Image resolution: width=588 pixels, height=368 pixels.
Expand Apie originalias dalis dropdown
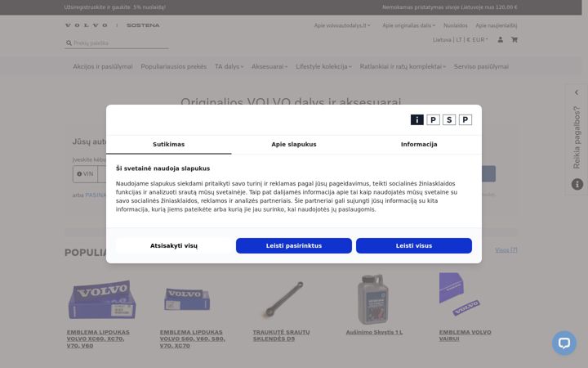coord(409,25)
